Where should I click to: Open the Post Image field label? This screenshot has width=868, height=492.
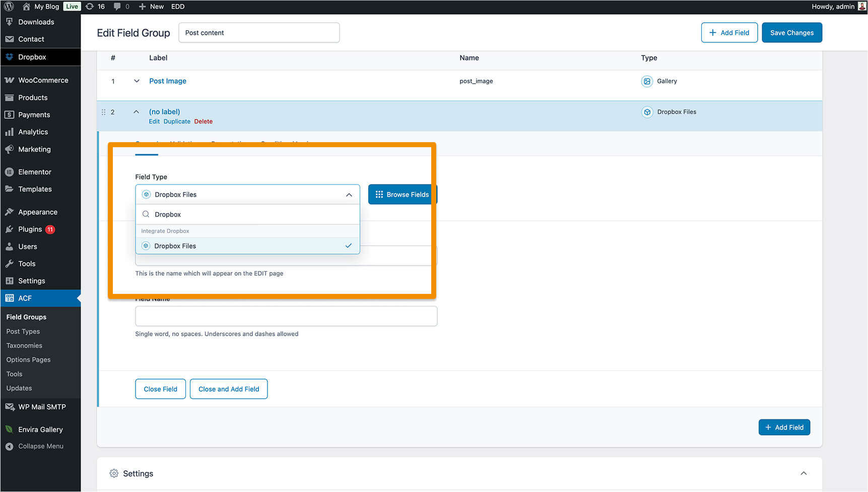coord(168,81)
